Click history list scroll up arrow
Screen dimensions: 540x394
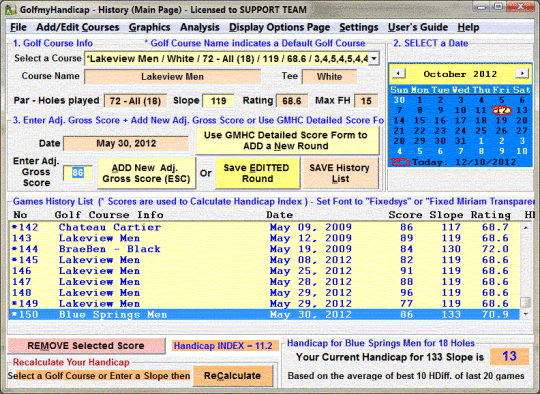coord(526,228)
